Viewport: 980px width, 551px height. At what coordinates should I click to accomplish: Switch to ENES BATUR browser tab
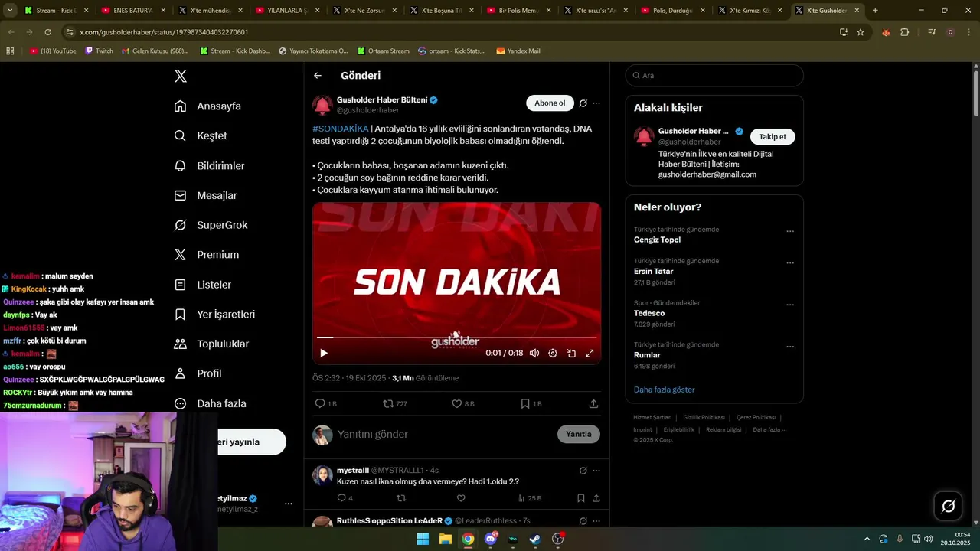[132, 11]
